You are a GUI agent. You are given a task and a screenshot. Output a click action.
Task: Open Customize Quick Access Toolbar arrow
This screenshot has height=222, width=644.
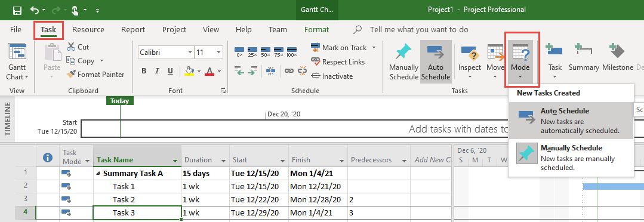pos(97,10)
